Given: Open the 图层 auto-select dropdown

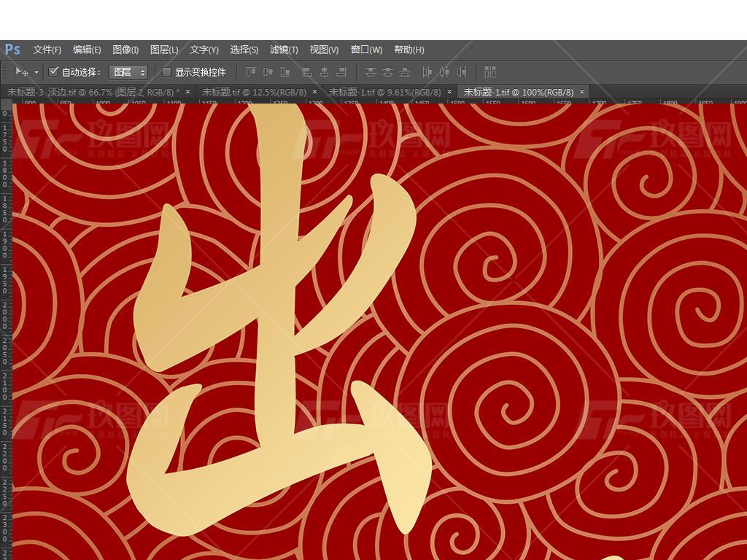Looking at the screenshot, I should tap(128, 72).
